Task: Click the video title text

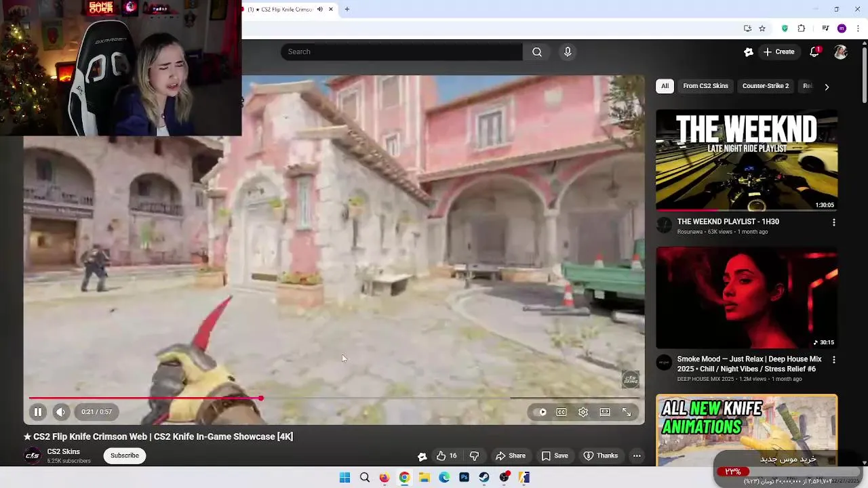Action: (x=159, y=436)
